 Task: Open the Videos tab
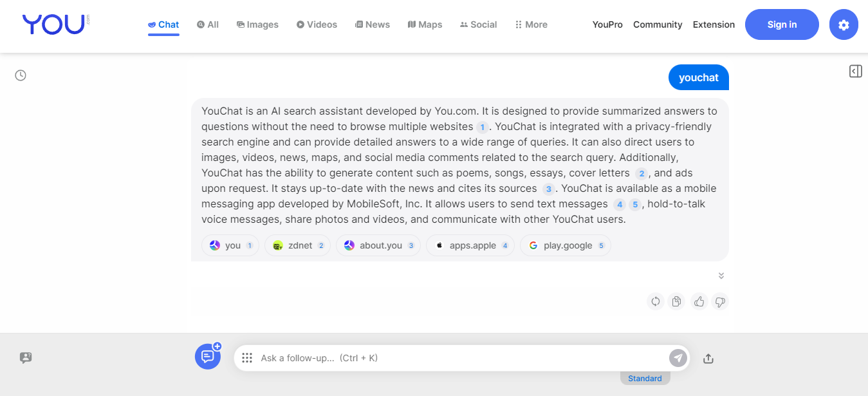click(317, 24)
